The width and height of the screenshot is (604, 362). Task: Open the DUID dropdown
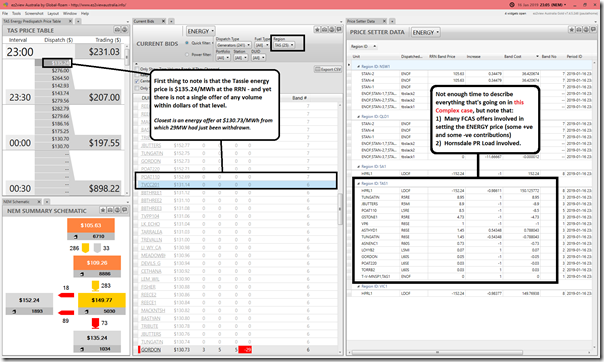tap(258, 58)
